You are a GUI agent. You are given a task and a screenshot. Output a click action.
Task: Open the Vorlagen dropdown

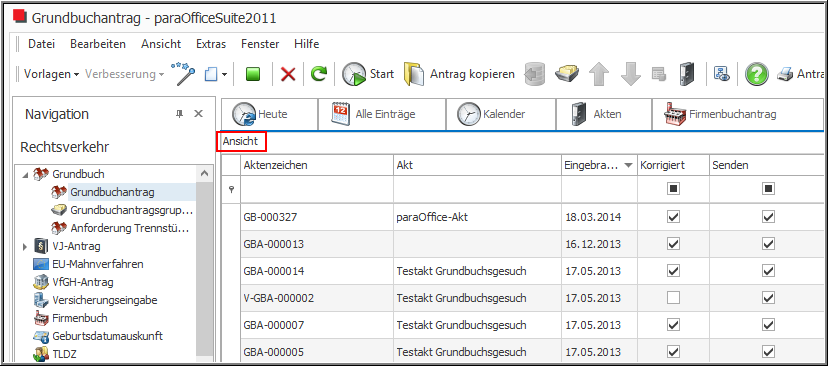point(51,74)
